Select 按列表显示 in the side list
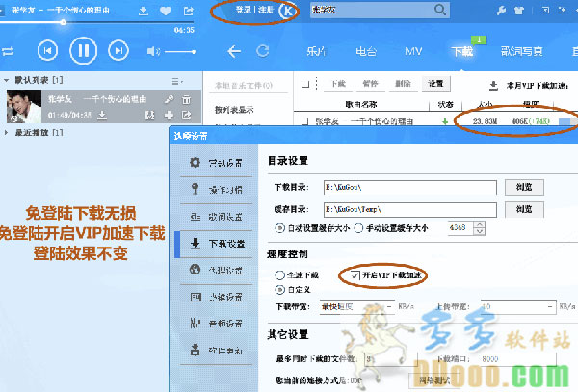This screenshot has height=392, width=578. coord(234,110)
